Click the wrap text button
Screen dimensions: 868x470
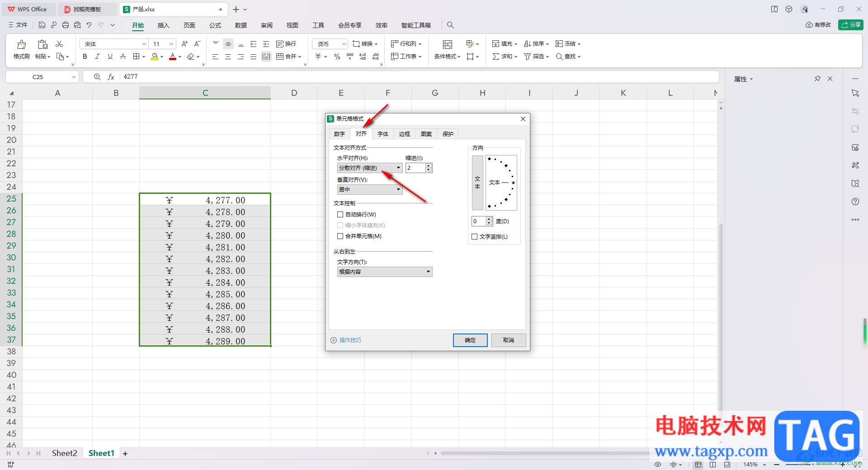click(286, 44)
